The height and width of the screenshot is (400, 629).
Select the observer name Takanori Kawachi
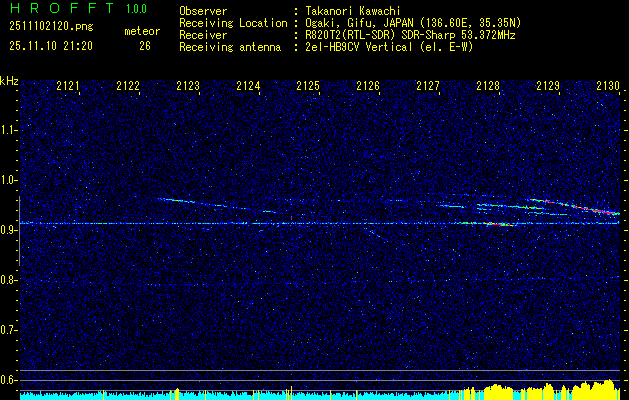[353, 11]
